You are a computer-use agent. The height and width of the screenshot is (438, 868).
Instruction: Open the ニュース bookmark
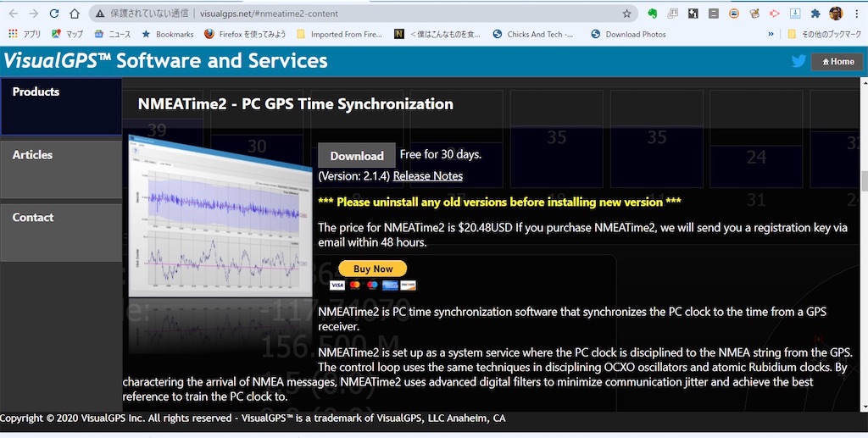click(x=113, y=34)
